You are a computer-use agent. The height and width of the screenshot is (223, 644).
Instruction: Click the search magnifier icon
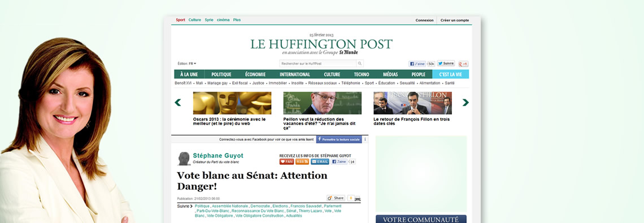360,64
